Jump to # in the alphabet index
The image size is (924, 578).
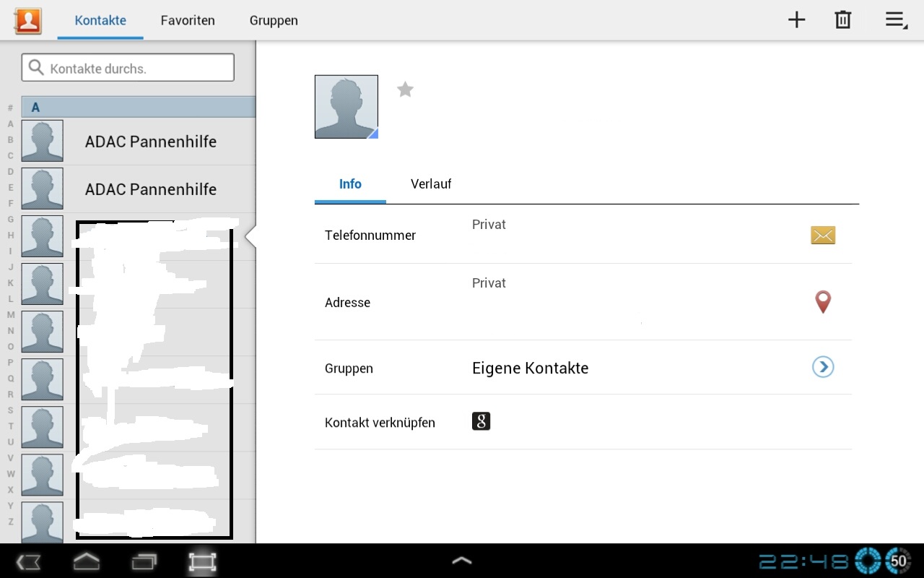point(10,108)
